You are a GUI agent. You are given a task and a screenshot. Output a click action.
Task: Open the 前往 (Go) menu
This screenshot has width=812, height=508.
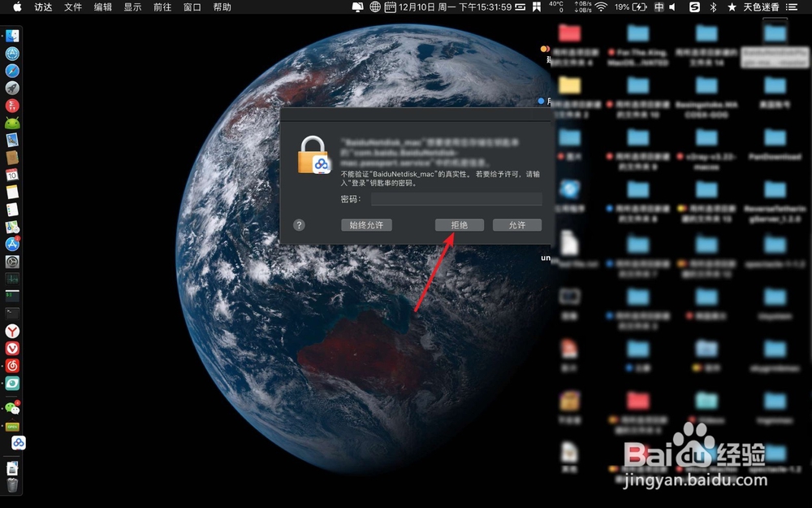click(x=162, y=7)
